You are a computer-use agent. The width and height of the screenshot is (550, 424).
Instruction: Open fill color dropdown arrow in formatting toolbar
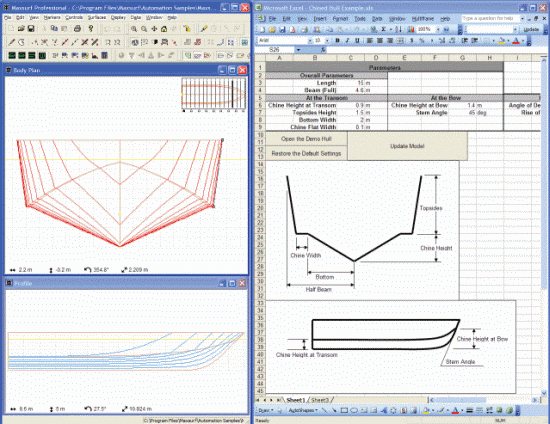[x=508, y=41]
